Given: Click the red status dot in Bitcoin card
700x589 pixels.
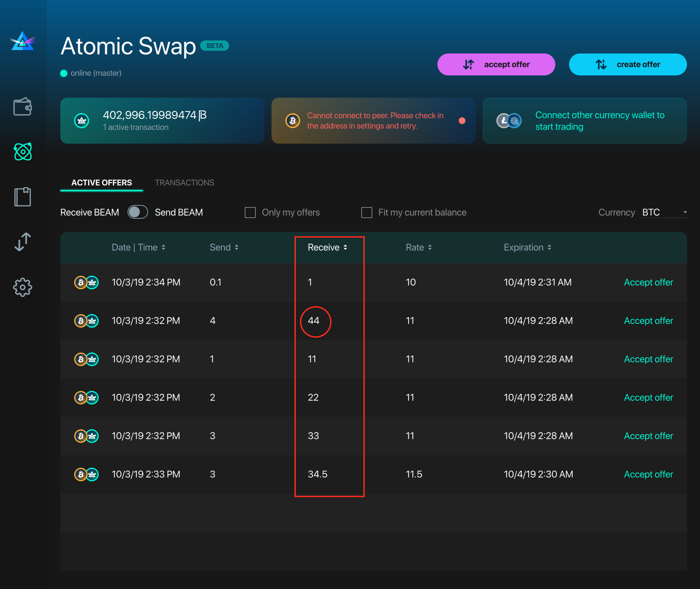Looking at the screenshot, I should [x=462, y=121].
